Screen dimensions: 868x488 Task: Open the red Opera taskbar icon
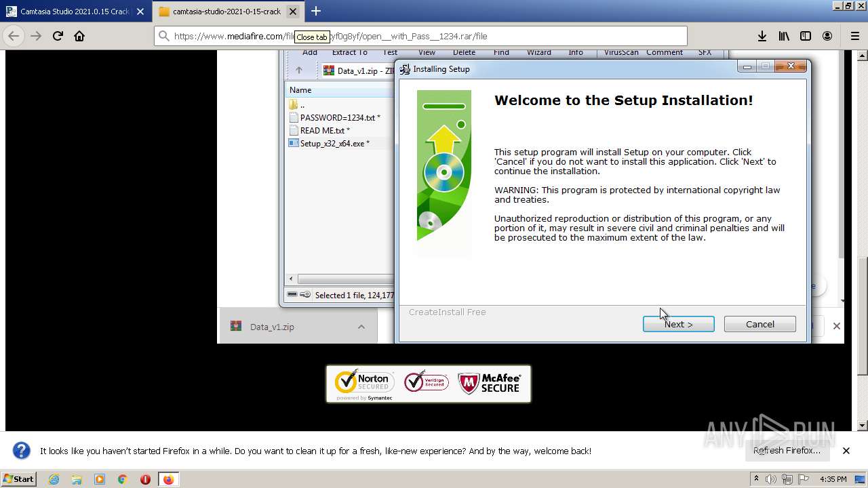[x=145, y=479]
